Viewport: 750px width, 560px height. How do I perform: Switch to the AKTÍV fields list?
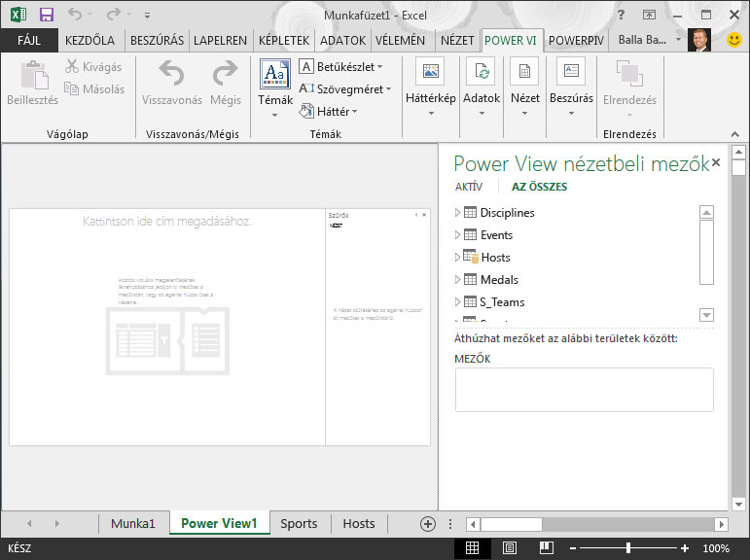tap(469, 187)
